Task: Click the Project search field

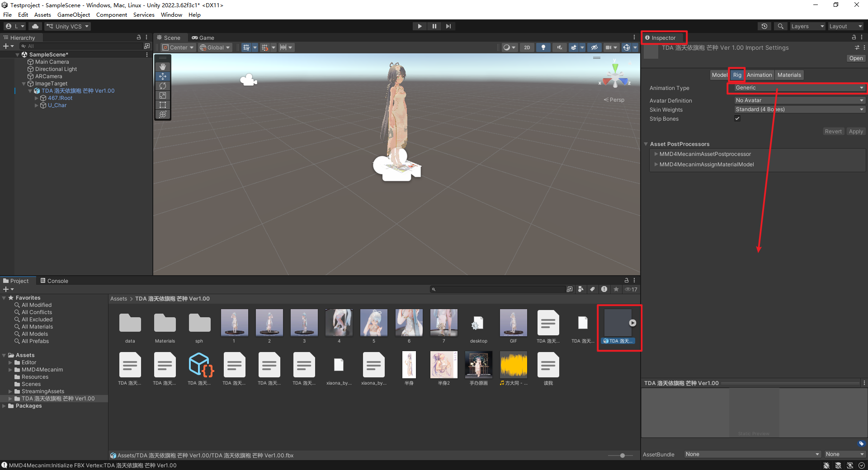Action: 498,289
